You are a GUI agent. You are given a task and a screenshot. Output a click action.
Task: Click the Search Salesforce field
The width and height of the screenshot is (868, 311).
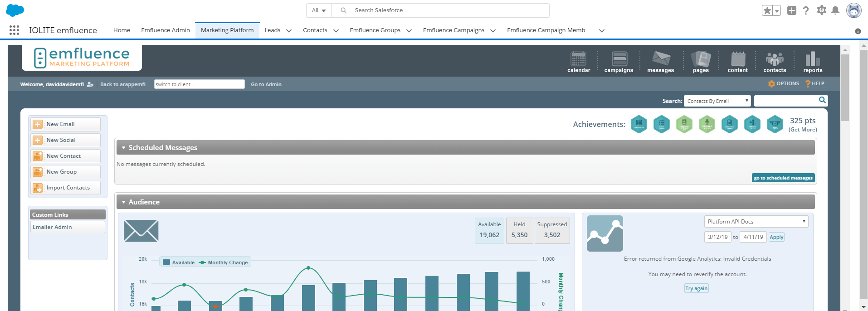coord(440,10)
